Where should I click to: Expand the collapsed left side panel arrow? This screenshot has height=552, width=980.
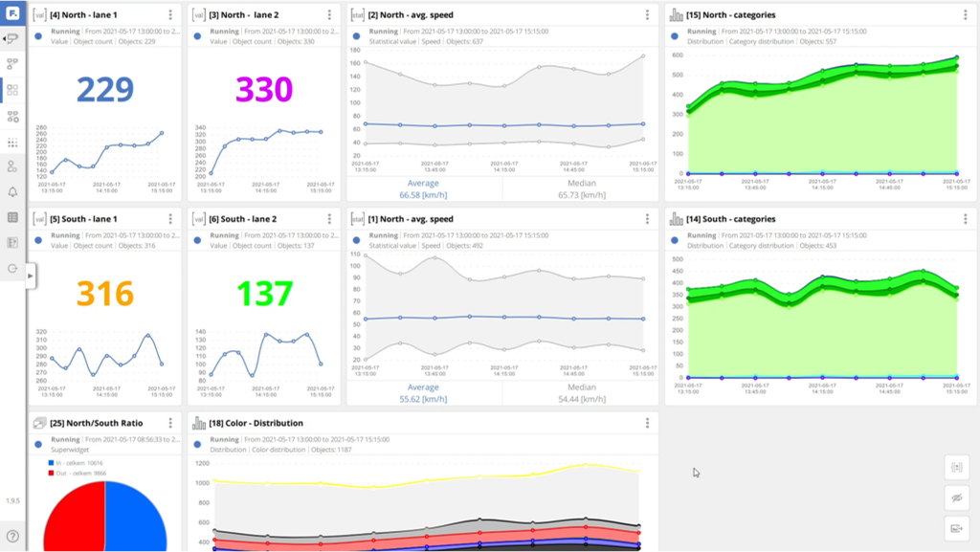pos(30,276)
